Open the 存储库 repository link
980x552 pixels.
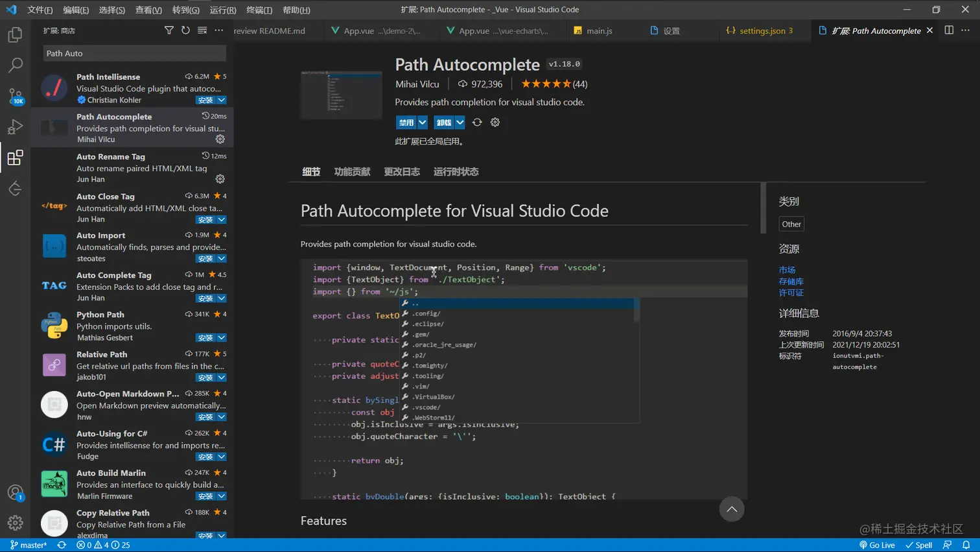791,282
